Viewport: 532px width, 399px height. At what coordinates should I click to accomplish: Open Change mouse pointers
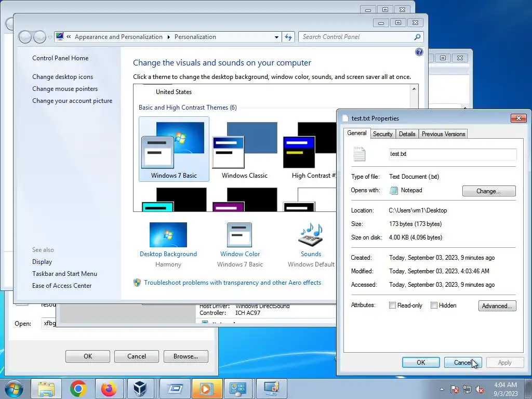point(65,88)
